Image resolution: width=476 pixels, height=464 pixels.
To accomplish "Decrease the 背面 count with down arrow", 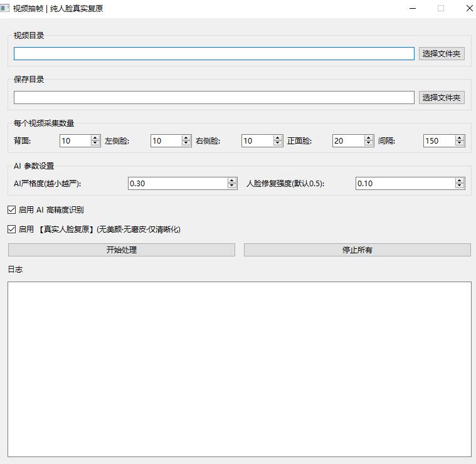I will pos(95,144).
